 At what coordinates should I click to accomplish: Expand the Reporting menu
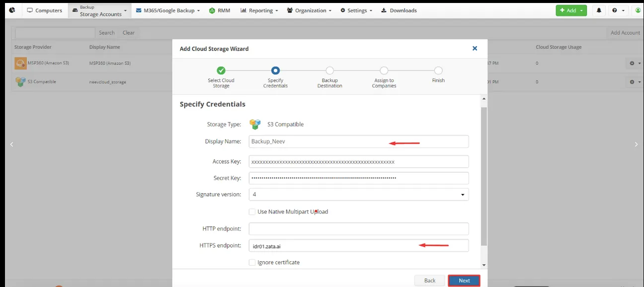[259, 10]
